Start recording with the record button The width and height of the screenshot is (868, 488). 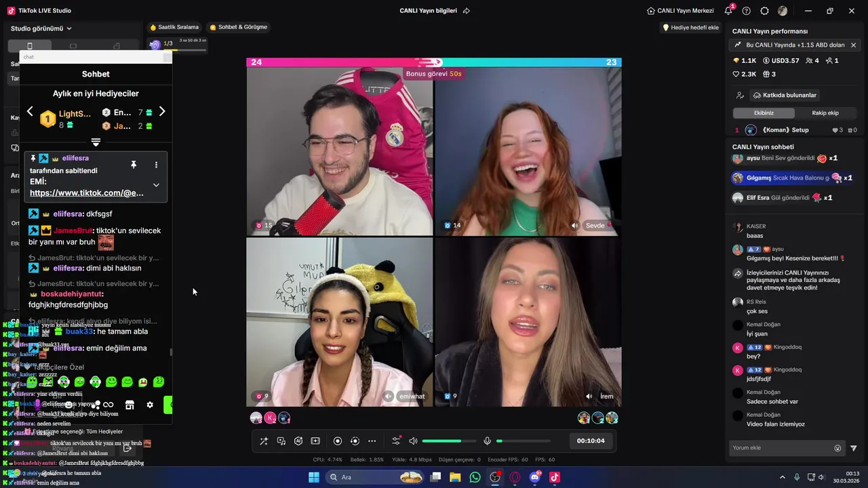click(x=338, y=441)
